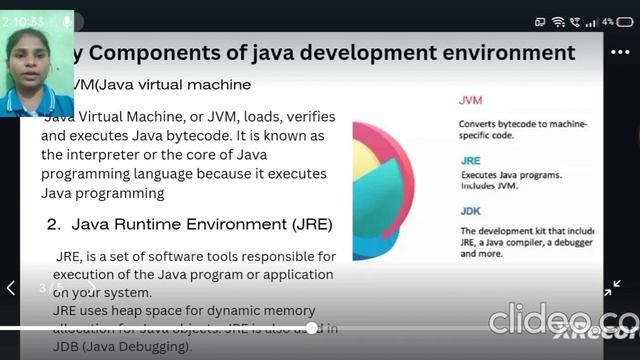The width and height of the screenshot is (640, 360).
Task: Tap the microphone icon beside the recording timer
Action: tap(68, 22)
